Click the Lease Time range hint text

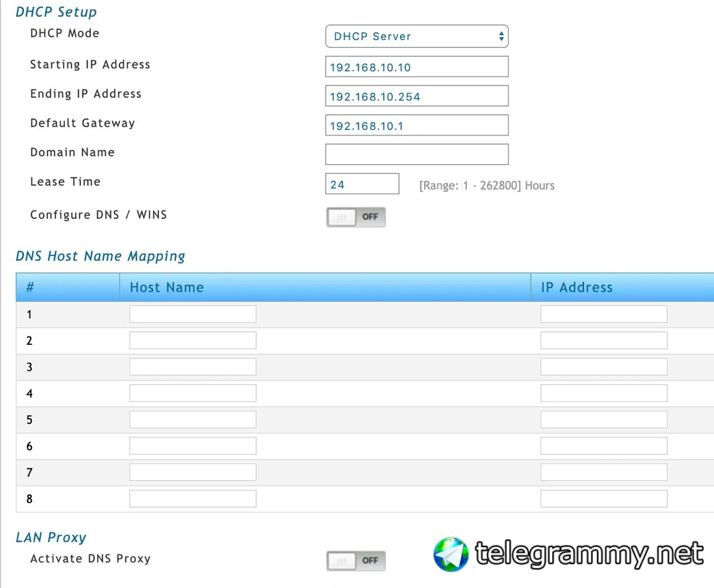tap(487, 185)
